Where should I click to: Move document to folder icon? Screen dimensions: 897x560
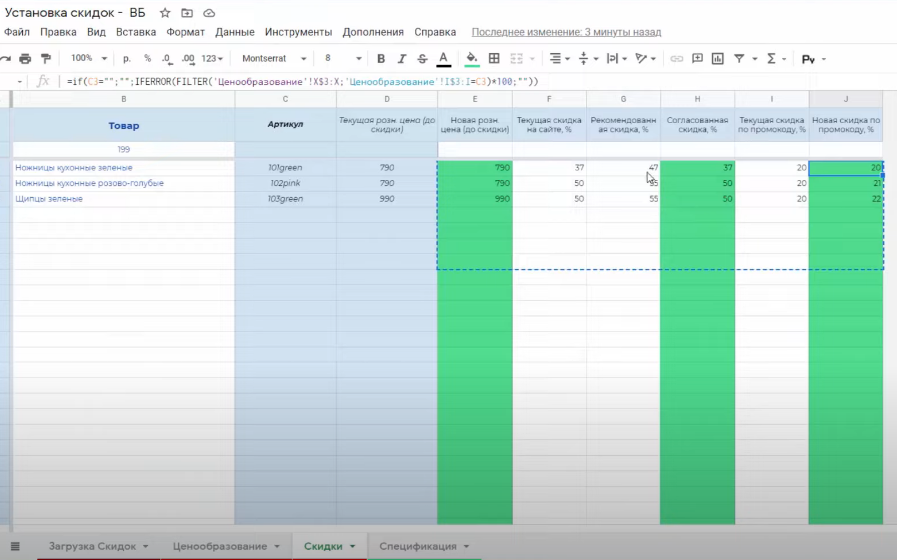[x=187, y=13]
